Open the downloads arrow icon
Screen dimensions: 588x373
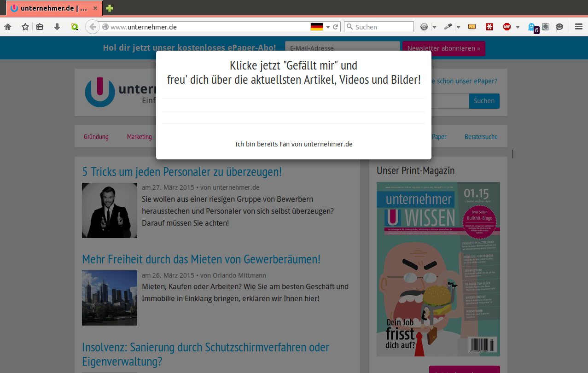pyautogui.click(x=57, y=27)
